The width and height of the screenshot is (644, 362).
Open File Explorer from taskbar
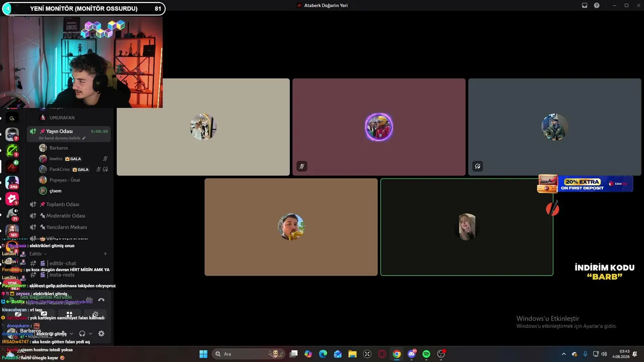[353, 354]
